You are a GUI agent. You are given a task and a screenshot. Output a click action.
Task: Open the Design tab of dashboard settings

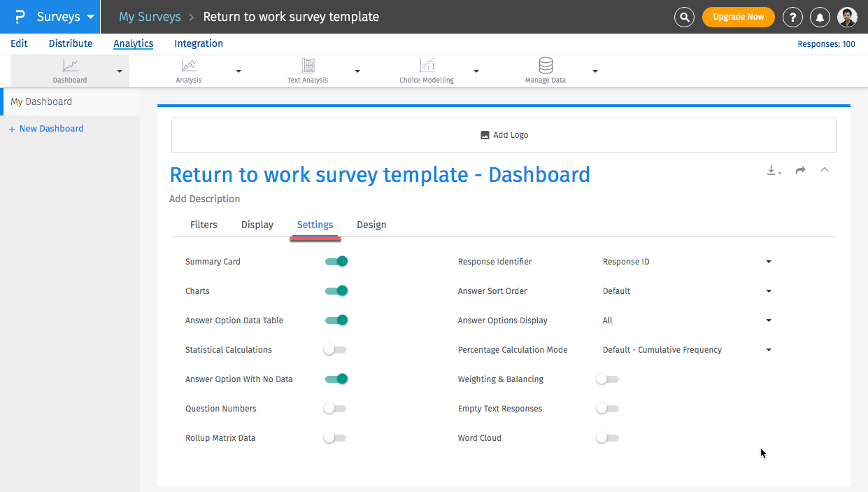pos(371,225)
